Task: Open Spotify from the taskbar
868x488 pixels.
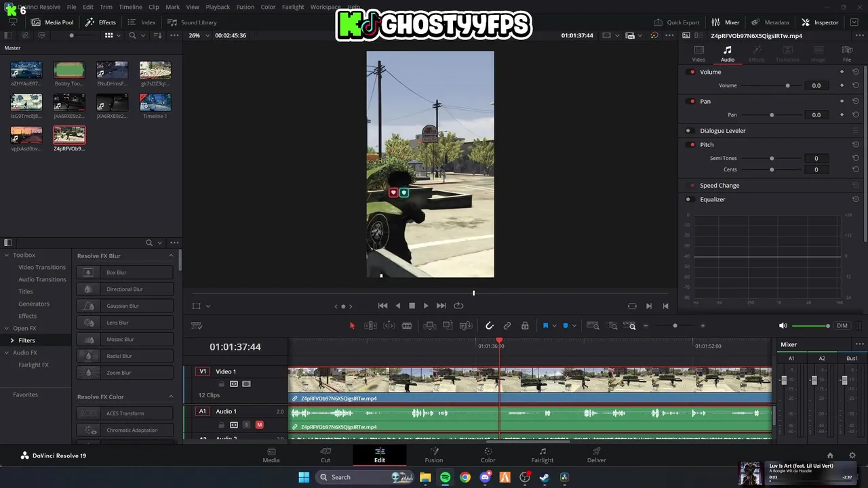Action: coord(445,477)
